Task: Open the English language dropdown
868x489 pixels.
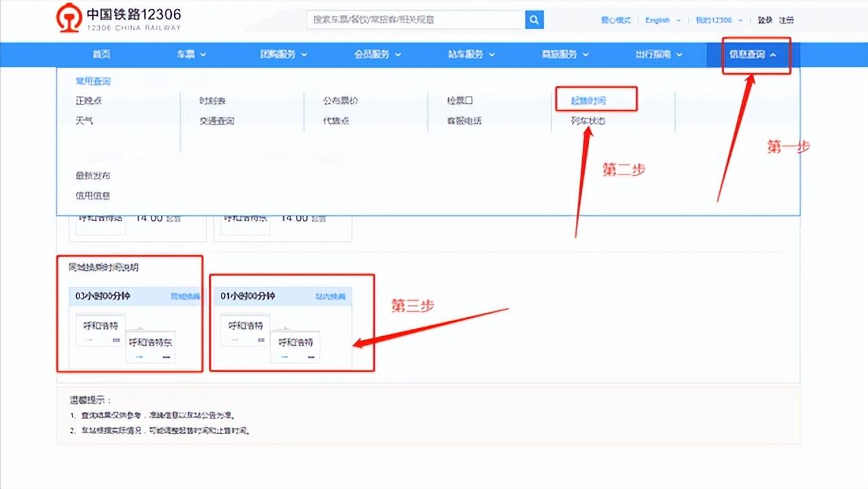Action: point(658,20)
